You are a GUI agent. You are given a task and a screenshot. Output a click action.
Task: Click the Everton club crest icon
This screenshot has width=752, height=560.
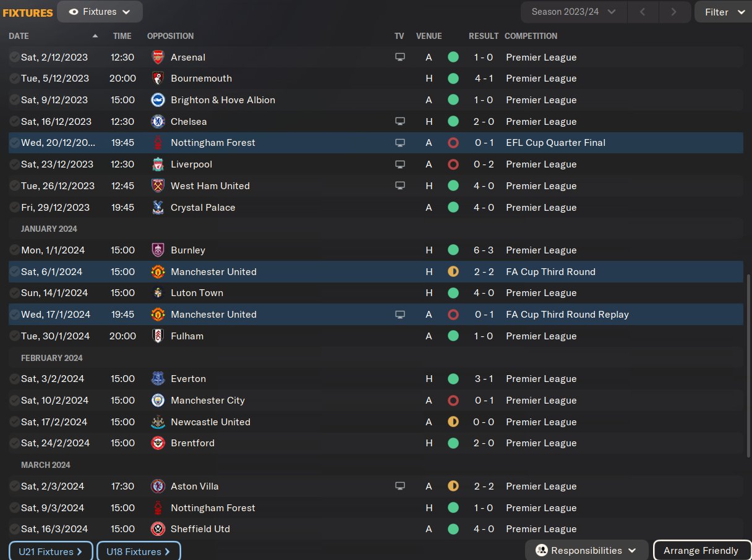(158, 379)
